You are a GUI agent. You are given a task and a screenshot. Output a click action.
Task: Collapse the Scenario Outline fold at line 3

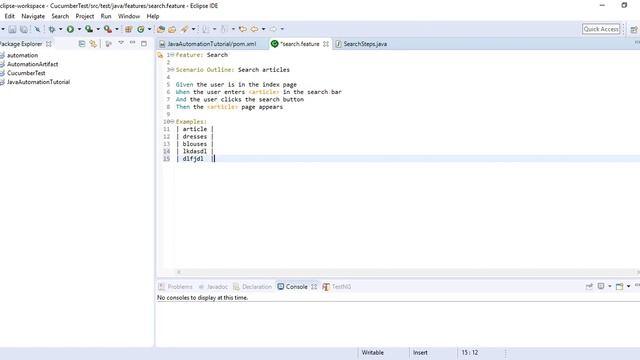tap(172, 70)
